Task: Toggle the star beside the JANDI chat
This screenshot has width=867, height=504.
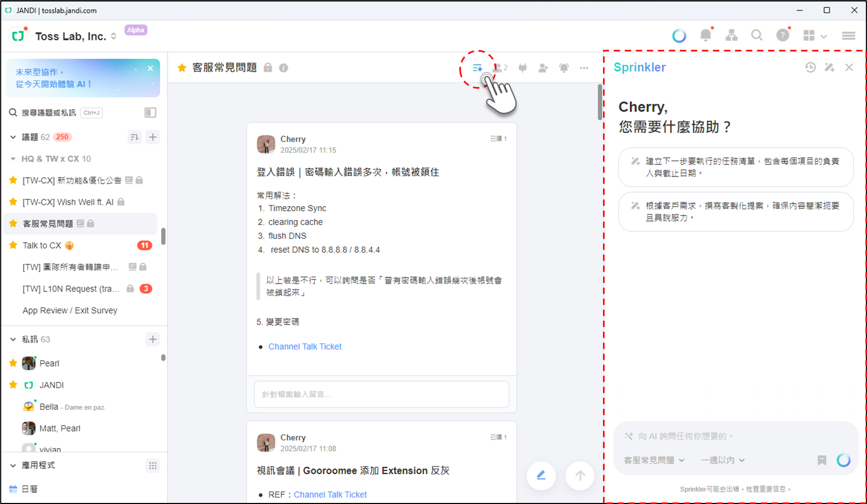Action: click(x=14, y=385)
